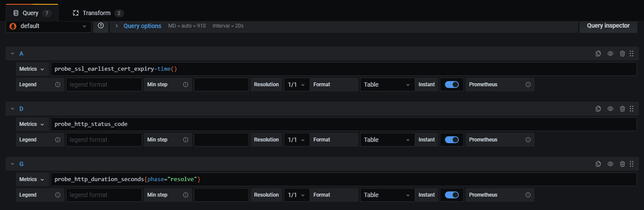Delete query A using its trash icon
644x210 pixels.
[x=622, y=53]
